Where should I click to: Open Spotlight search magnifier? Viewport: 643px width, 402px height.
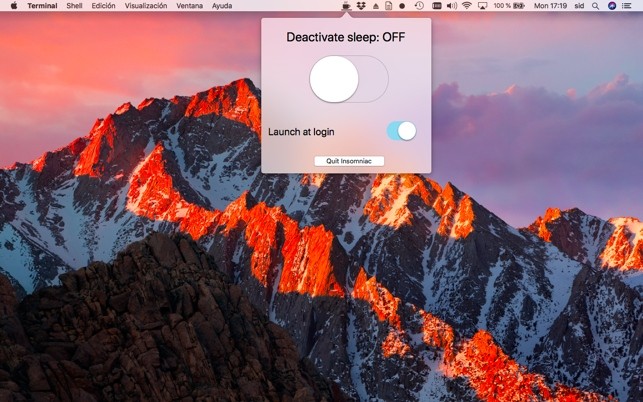(595, 6)
